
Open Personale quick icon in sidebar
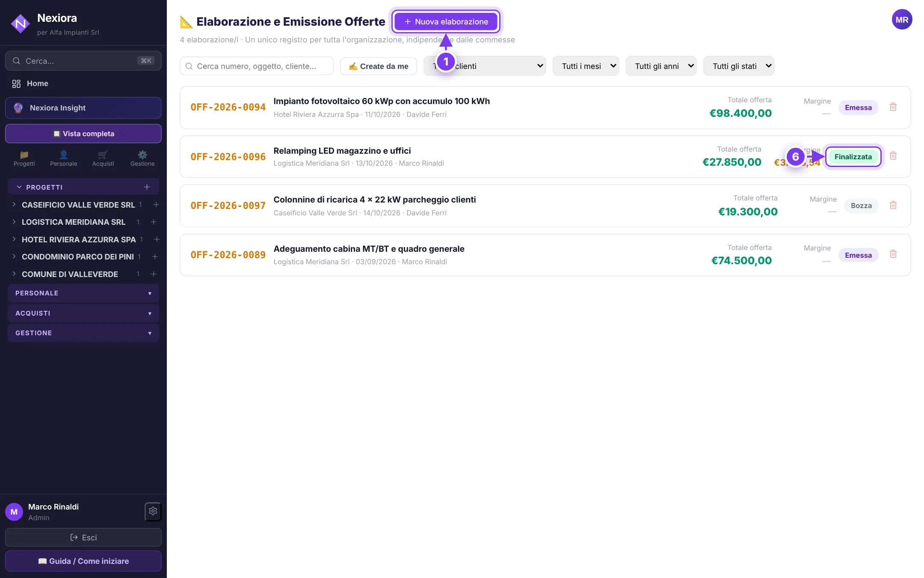(x=64, y=158)
